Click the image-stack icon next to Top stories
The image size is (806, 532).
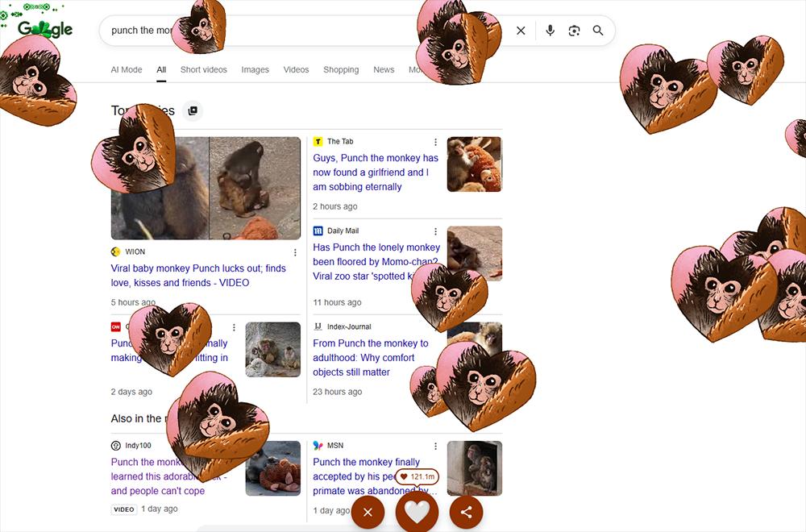193,110
